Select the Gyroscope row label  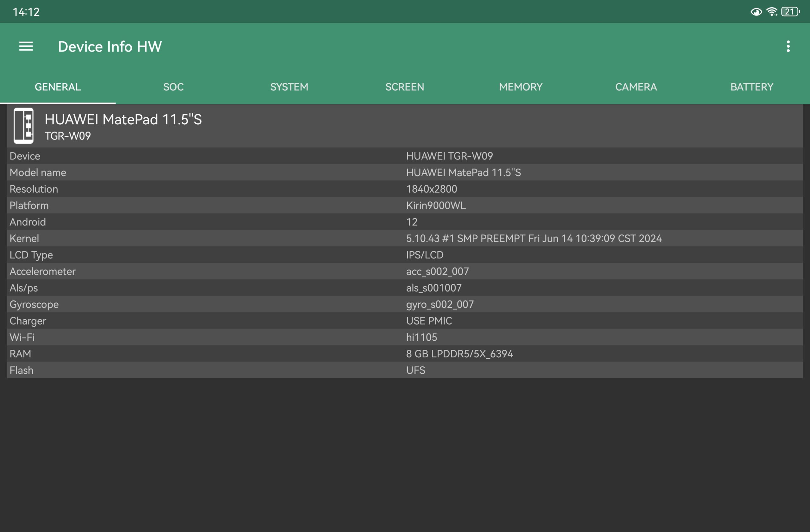coord(34,305)
